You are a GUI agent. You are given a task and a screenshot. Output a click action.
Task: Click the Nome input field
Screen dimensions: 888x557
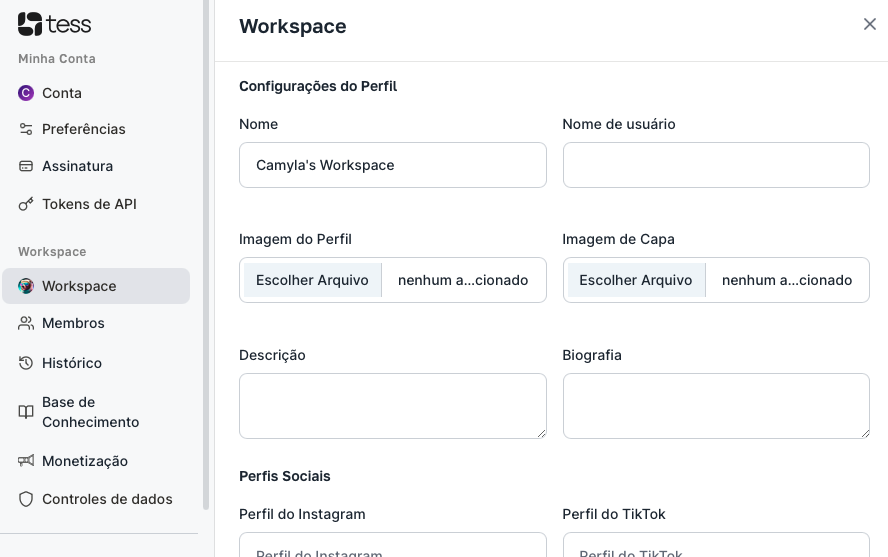[x=392, y=165]
